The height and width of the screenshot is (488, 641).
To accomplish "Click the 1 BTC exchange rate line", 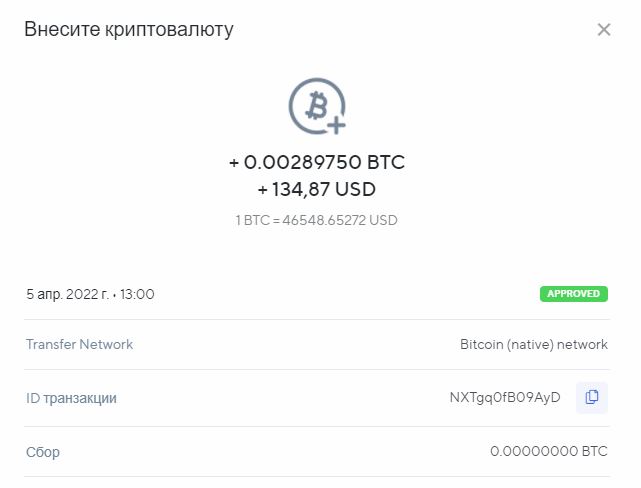I will click(x=317, y=220).
